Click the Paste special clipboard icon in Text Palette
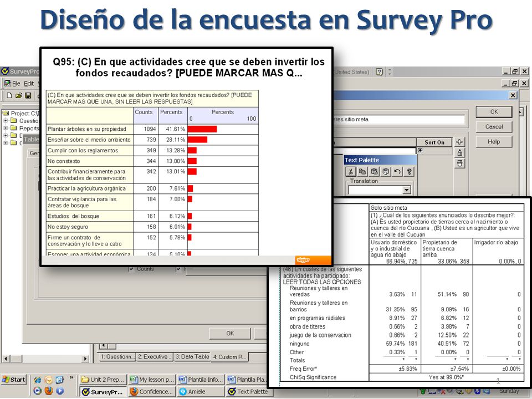Image resolution: width=532 pixels, height=399 pixels. point(386,172)
